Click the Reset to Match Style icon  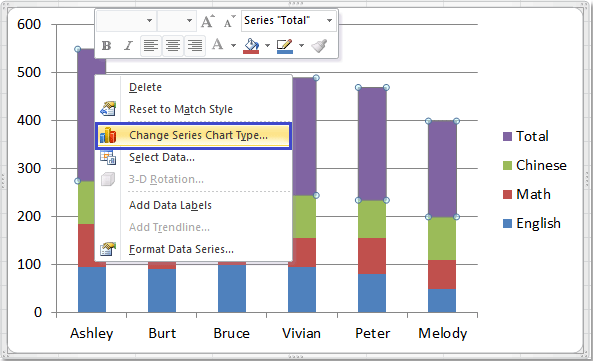tap(108, 109)
